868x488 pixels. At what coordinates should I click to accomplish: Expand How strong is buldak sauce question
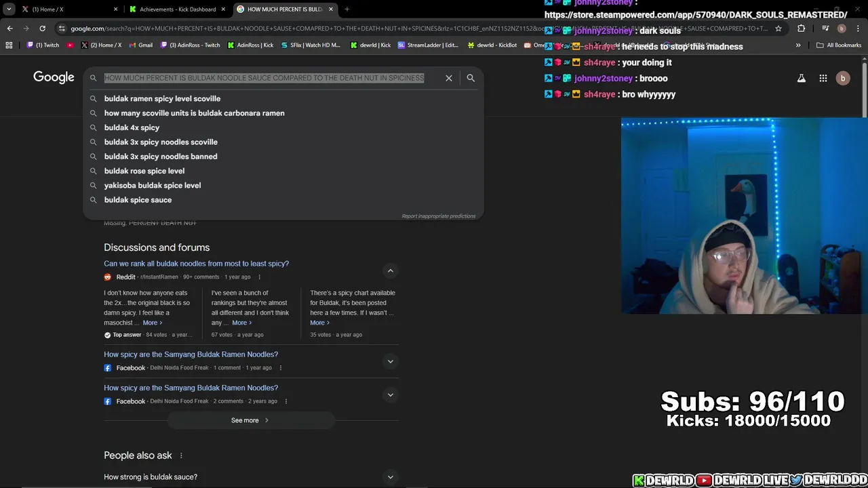pos(390,477)
